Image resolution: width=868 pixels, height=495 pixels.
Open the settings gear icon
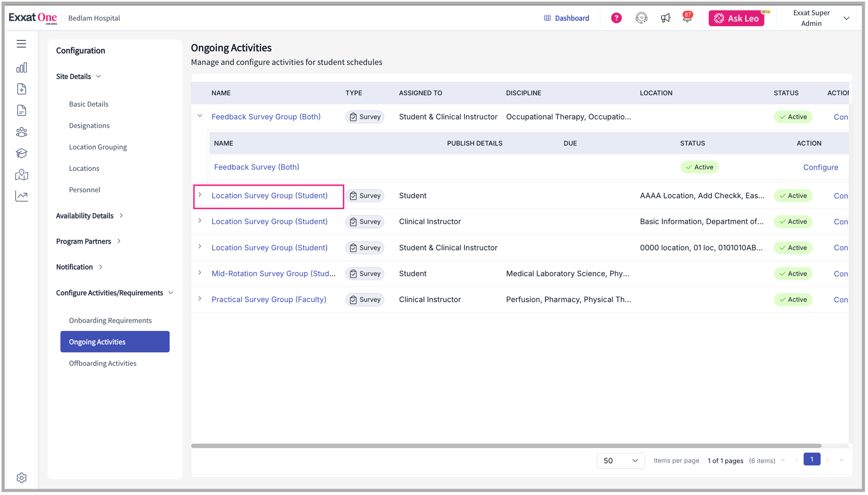[x=21, y=478]
